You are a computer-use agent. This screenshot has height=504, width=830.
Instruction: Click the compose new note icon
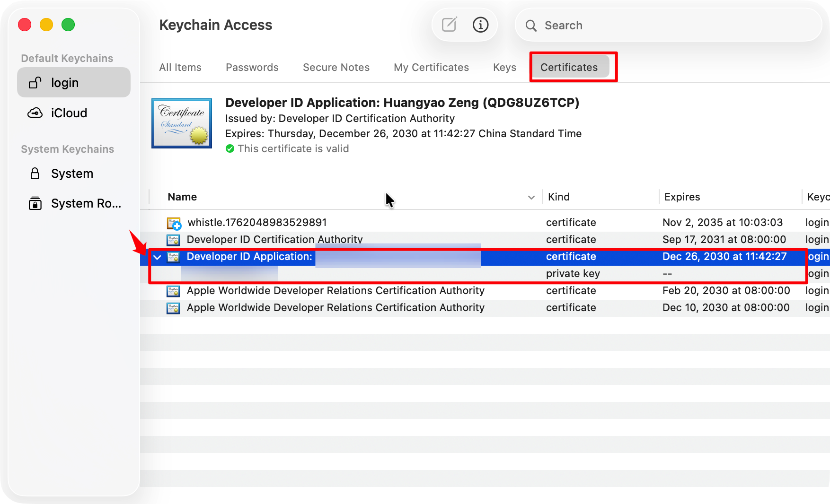click(449, 25)
